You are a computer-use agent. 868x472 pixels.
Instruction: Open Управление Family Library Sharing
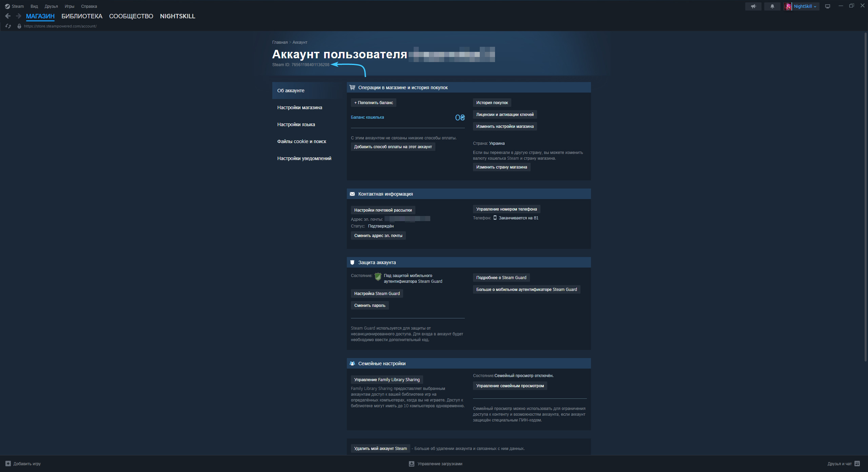point(387,380)
